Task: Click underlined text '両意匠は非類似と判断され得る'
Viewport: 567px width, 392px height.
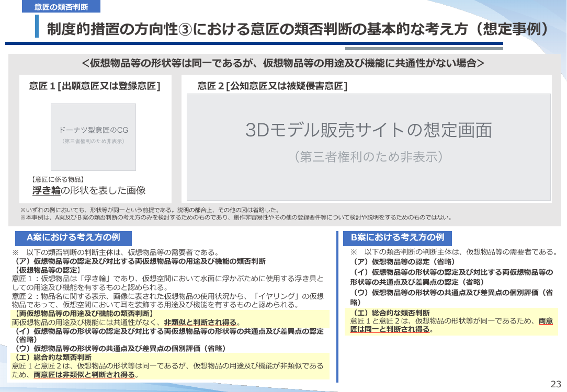Action: click(84, 375)
